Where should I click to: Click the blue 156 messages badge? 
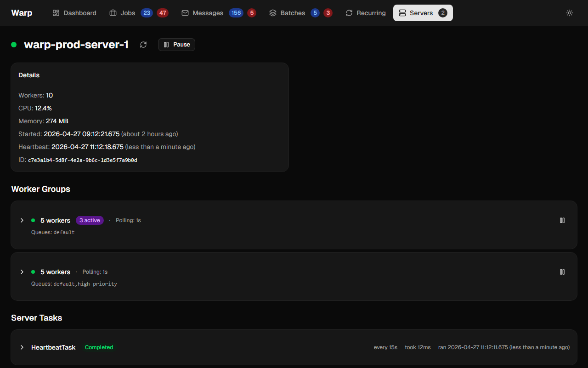point(236,13)
